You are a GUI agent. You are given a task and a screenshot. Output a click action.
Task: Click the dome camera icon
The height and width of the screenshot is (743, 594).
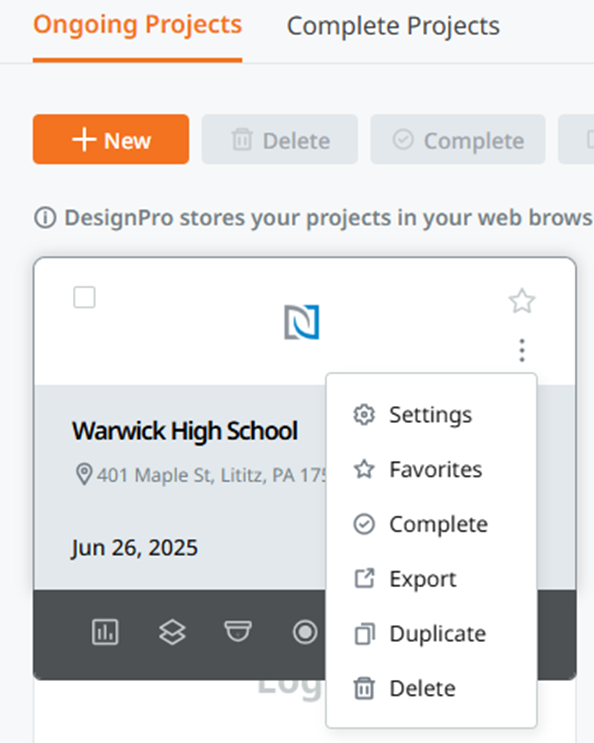tap(238, 631)
